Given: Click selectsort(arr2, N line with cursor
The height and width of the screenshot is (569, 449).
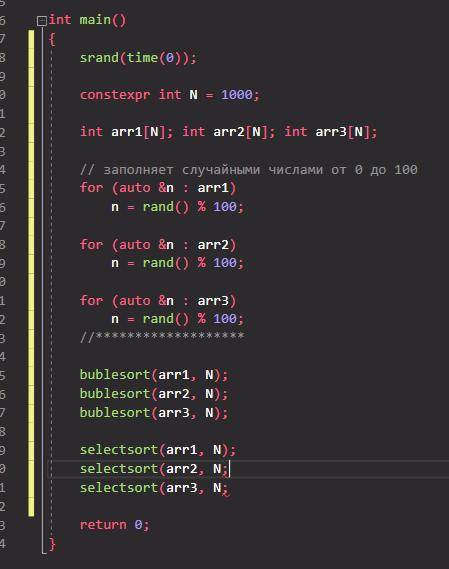Looking at the screenshot, I should point(154,469).
